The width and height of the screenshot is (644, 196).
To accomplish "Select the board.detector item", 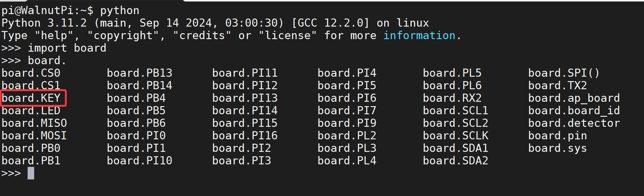I will (574, 123).
